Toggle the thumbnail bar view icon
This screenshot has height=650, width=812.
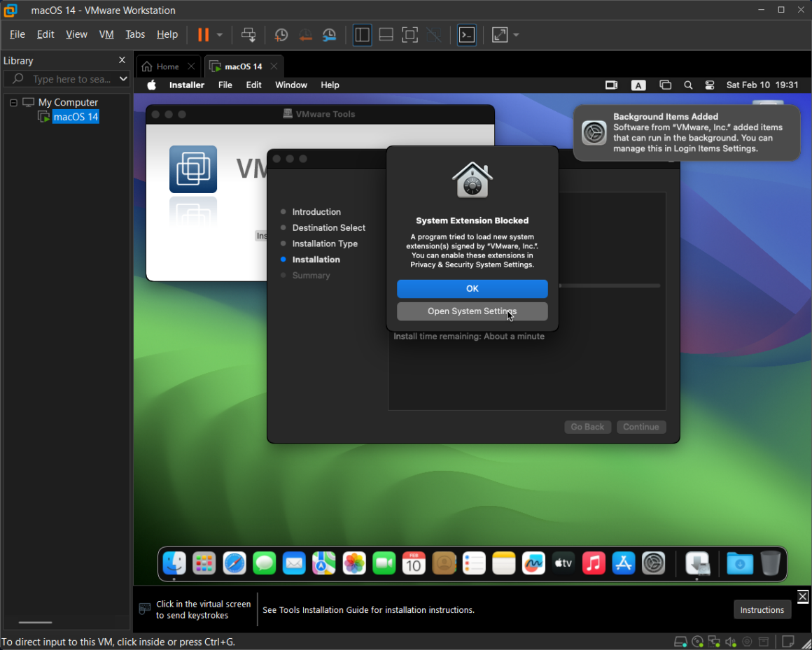[x=386, y=35]
